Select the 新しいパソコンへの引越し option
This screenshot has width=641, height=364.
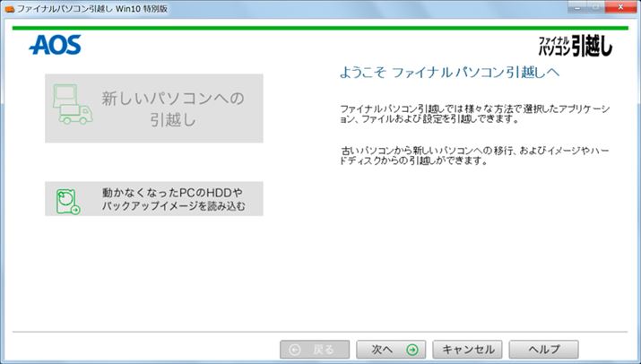[153, 108]
